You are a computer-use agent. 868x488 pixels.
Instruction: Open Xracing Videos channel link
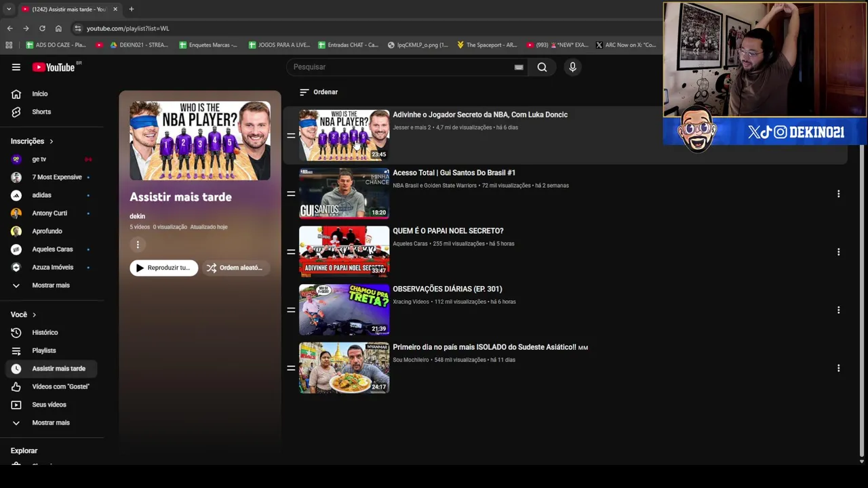pyautogui.click(x=411, y=302)
